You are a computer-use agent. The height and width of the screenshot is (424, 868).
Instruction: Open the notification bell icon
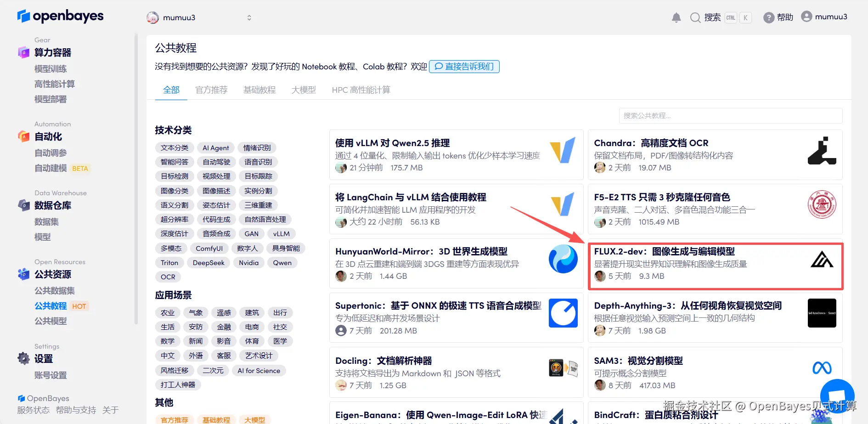pos(675,17)
